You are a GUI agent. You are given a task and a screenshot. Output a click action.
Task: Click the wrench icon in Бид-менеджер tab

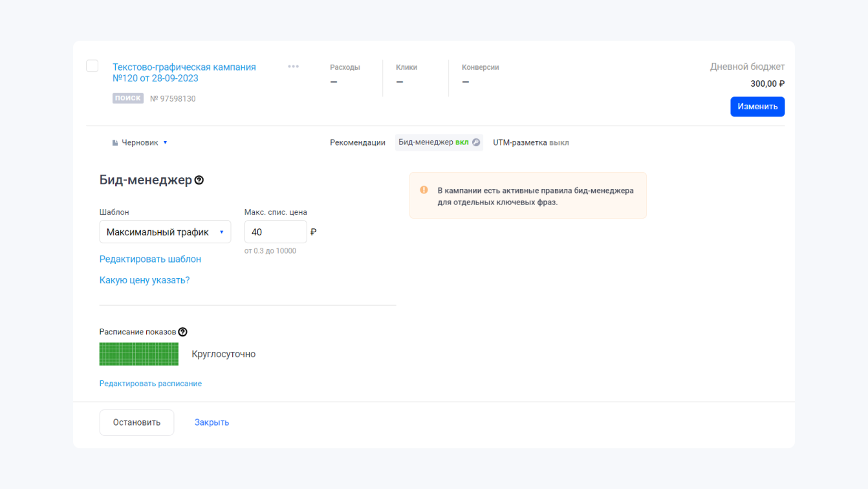coord(476,142)
